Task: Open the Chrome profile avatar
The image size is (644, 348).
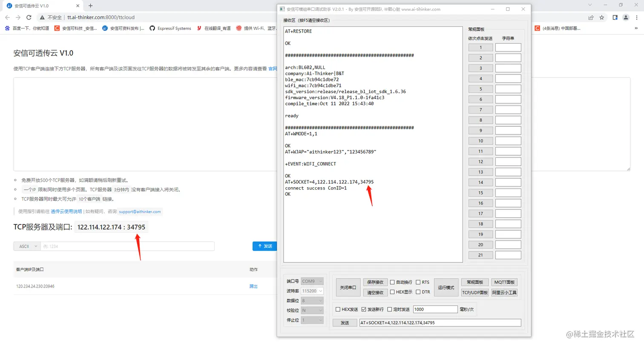Action: [626, 17]
